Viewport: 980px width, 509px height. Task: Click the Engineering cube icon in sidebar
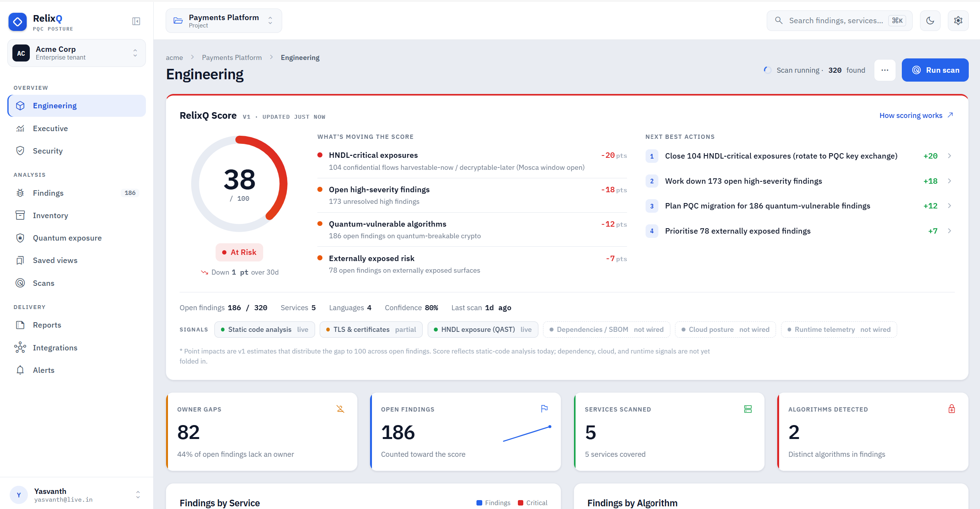tap(20, 106)
